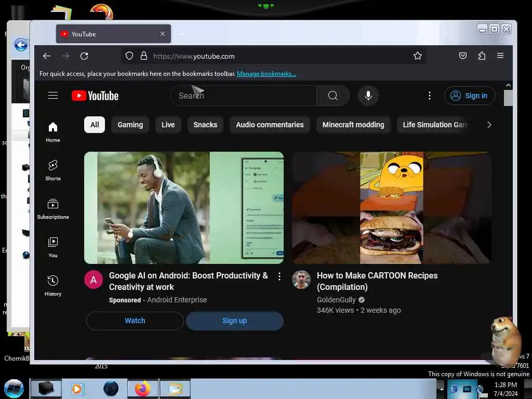Open the Pocket save icon
Image resolution: width=532 pixels, height=399 pixels.
point(463,56)
